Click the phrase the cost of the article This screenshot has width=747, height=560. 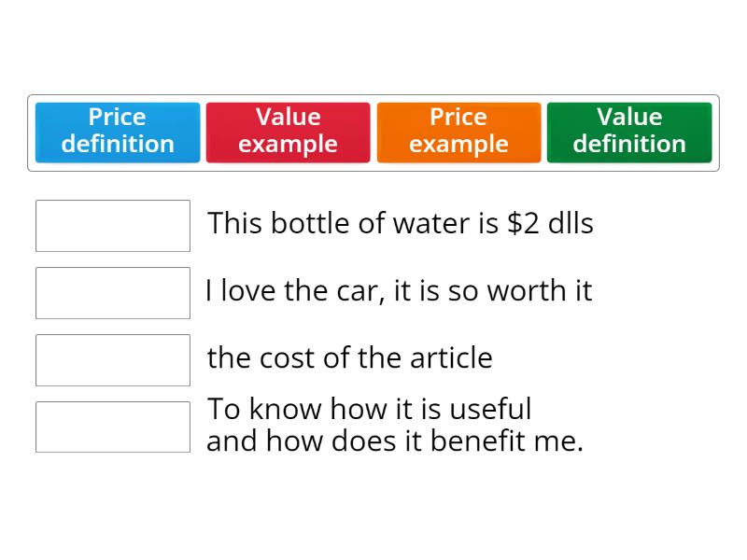pyautogui.click(x=351, y=358)
